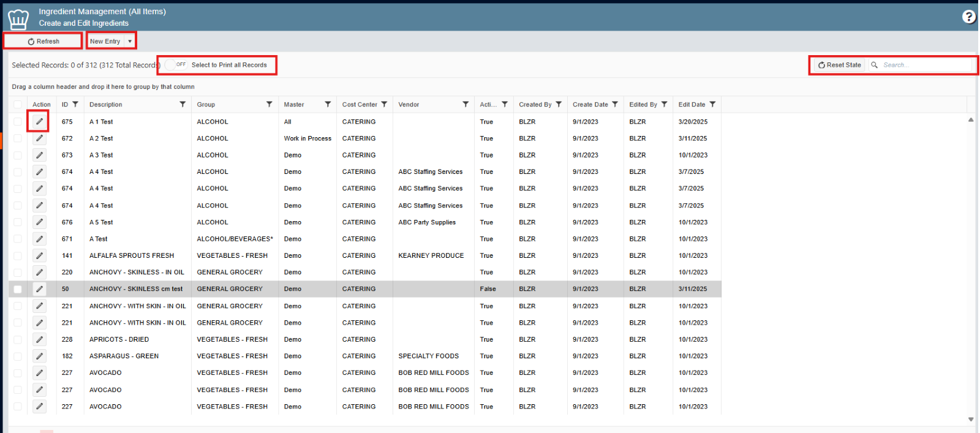This screenshot has width=980, height=433.
Task: Open edit pencil for ASPARAGUS - GREEN
Action: pyautogui.click(x=39, y=356)
